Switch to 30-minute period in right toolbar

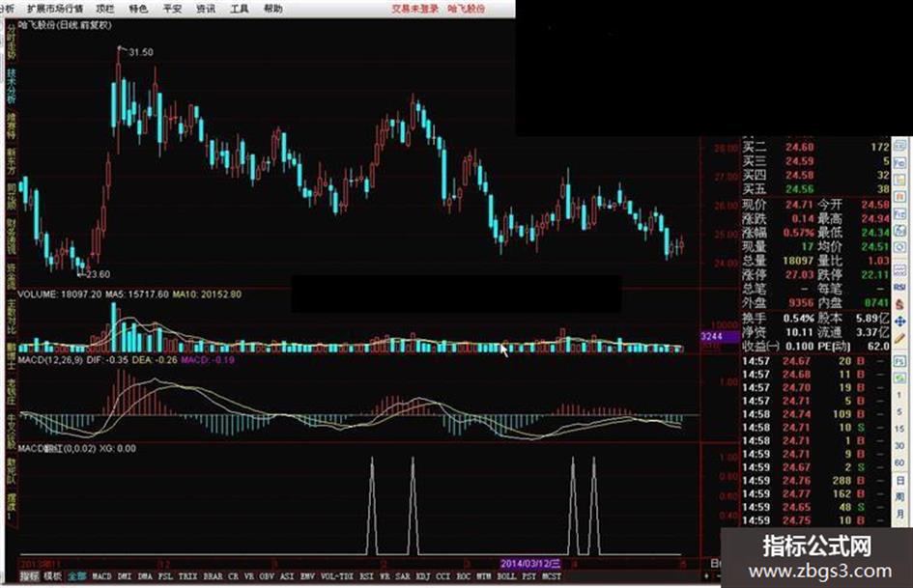(900, 446)
